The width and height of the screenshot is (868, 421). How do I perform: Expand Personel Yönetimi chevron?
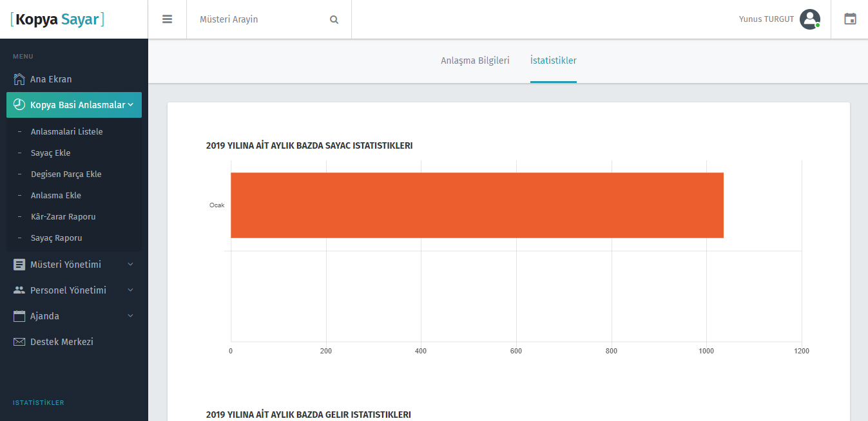(x=130, y=290)
